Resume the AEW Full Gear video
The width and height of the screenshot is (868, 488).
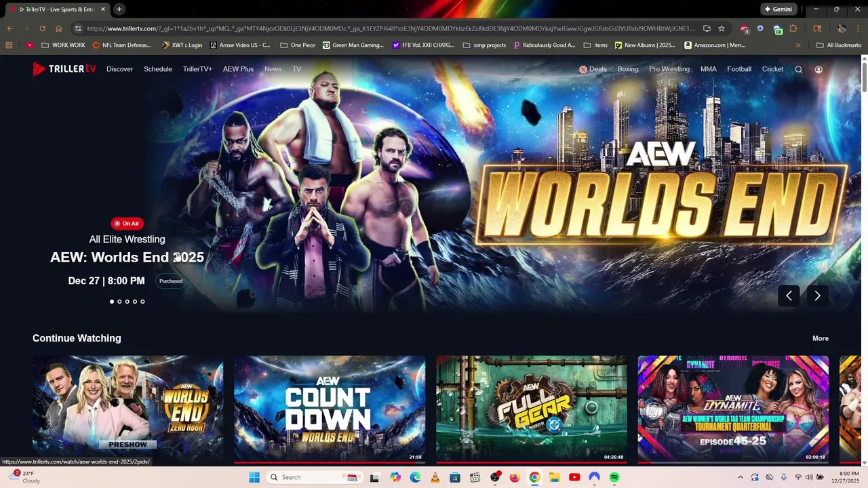point(532,409)
